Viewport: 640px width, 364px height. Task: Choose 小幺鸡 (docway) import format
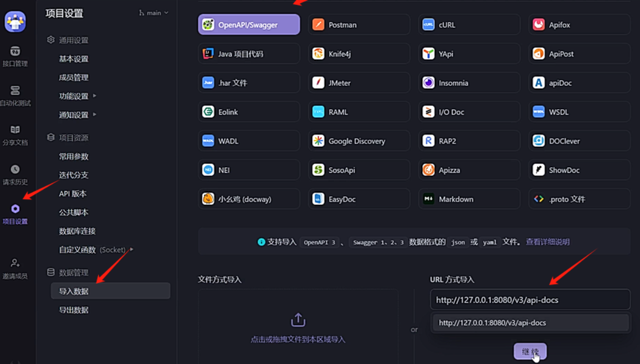click(x=249, y=199)
